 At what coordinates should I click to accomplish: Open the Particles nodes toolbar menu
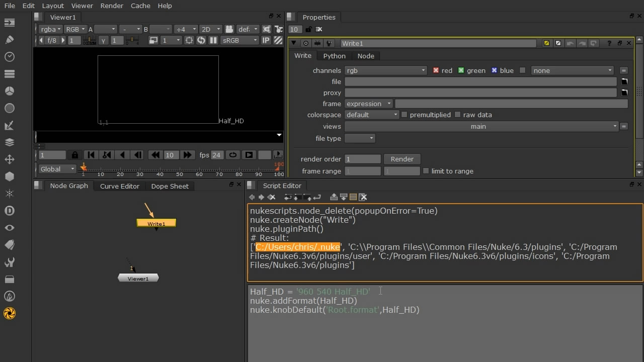(9, 194)
